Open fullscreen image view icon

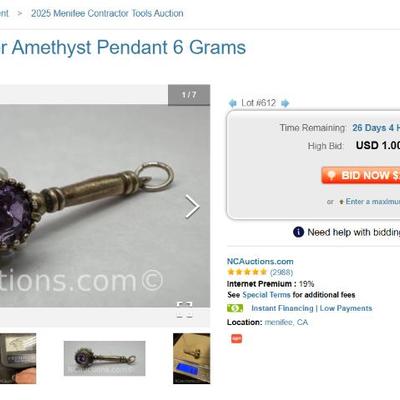(x=184, y=310)
